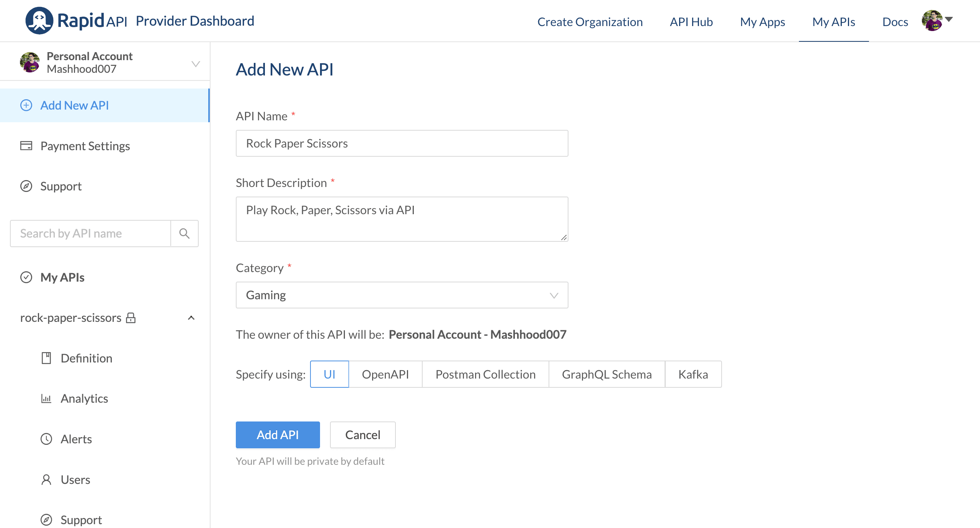Click the Personal Account avatar in sidebar
The height and width of the screenshot is (528, 980).
point(30,62)
